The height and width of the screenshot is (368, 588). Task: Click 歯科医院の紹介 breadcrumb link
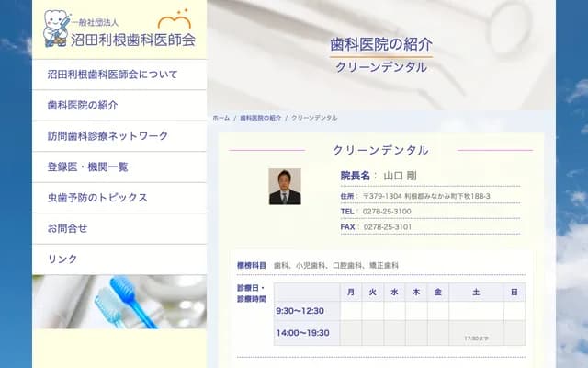pos(261,119)
